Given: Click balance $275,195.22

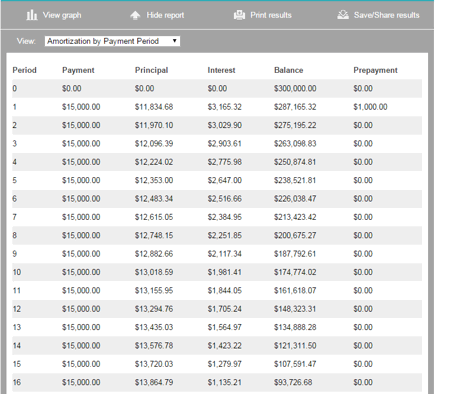Looking at the screenshot, I should coord(295,125).
